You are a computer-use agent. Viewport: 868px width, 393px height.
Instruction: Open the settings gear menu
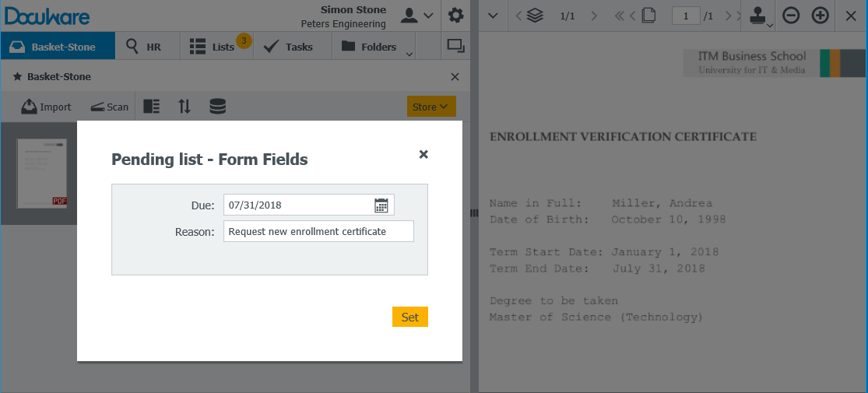(x=455, y=16)
